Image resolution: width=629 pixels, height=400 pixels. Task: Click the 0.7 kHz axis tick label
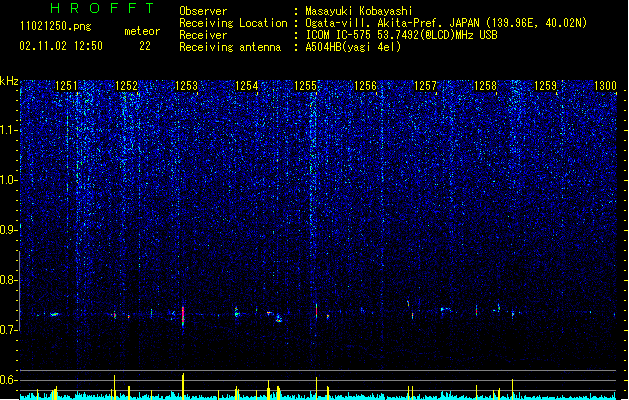pos(8,330)
